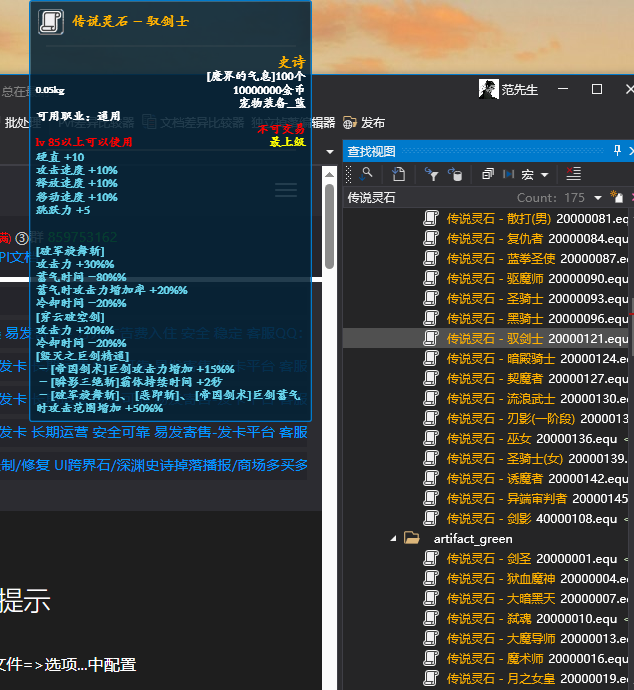The width and height of the screenshot is (634, 690).
Task: Open the dropdown arrow left of 查找视图
Action: tap(330, 152)
